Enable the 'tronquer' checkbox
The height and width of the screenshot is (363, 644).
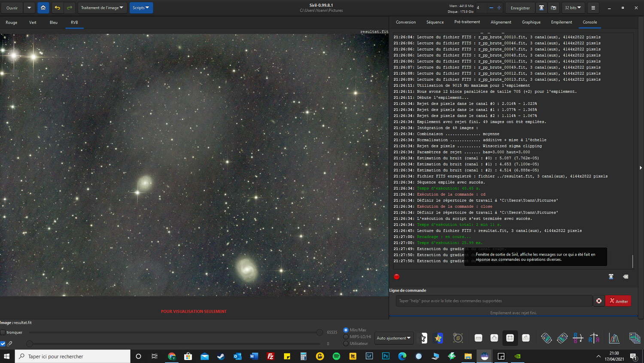3,332
